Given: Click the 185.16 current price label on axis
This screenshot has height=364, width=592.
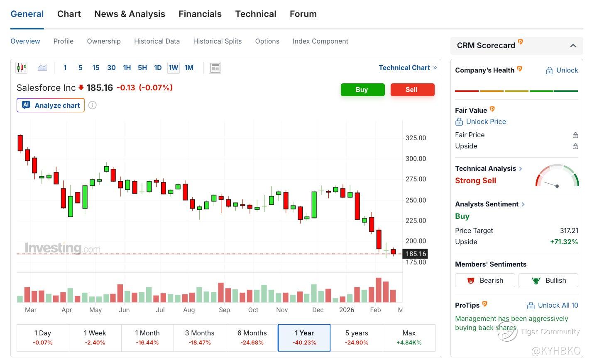Looking at the screenshot, I should tap(416, 254).
